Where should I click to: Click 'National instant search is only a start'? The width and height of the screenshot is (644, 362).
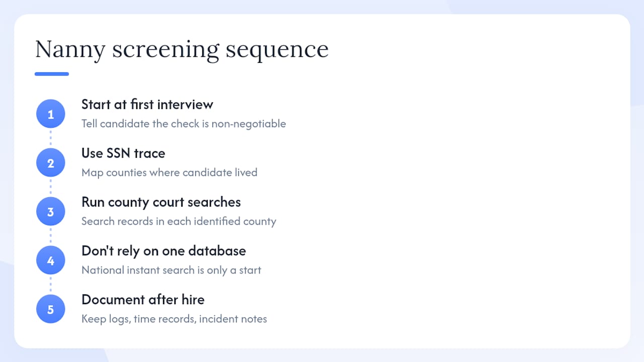[172, 270]
